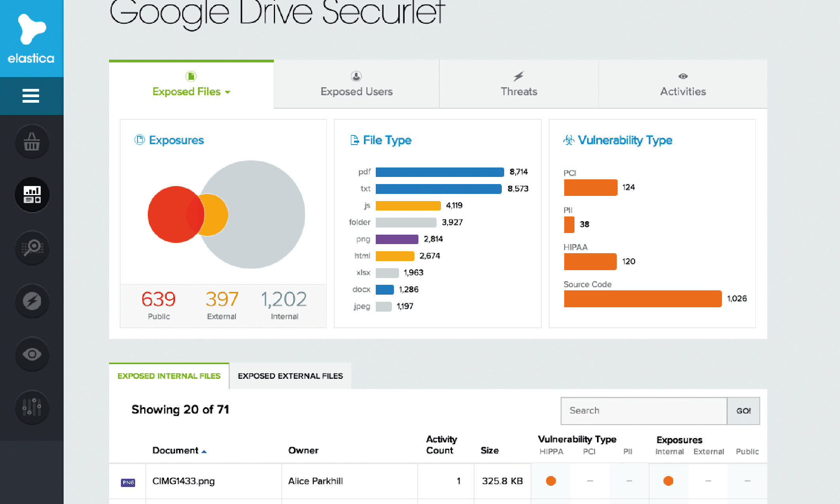The image size is (840, 504).
Task: Click owner Alice Parkhill
Action: 315,481
